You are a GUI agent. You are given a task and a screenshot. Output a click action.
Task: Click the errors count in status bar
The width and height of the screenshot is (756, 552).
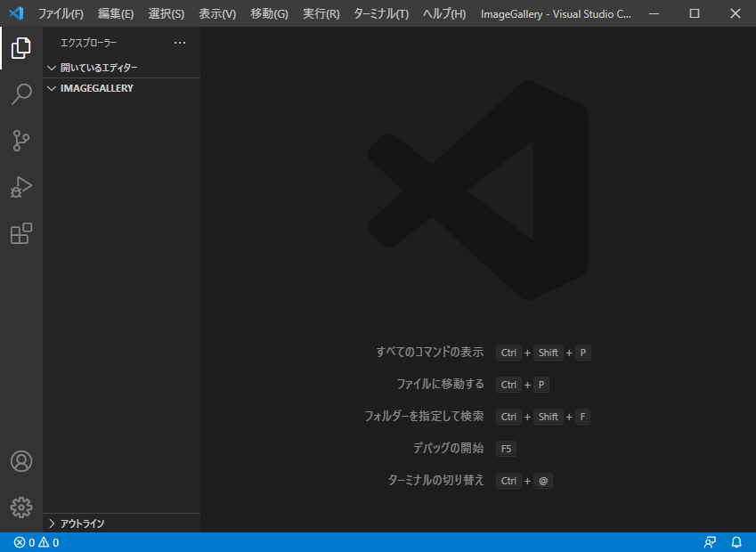tap(24, 542)
